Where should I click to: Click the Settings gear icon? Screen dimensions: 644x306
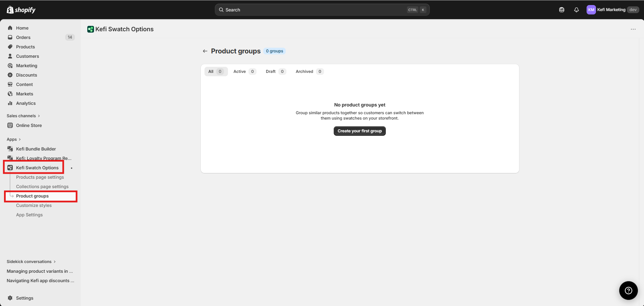10,298
